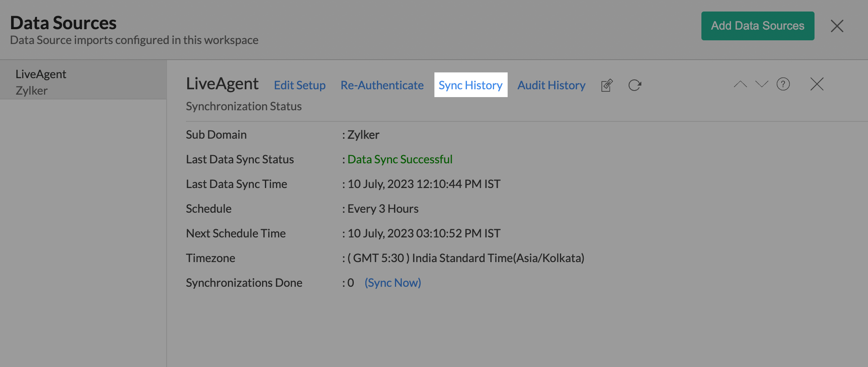Close the Data Sources dialog
Image resolution: width=868 pixels, height=367 pixels.
pos(837,26)
